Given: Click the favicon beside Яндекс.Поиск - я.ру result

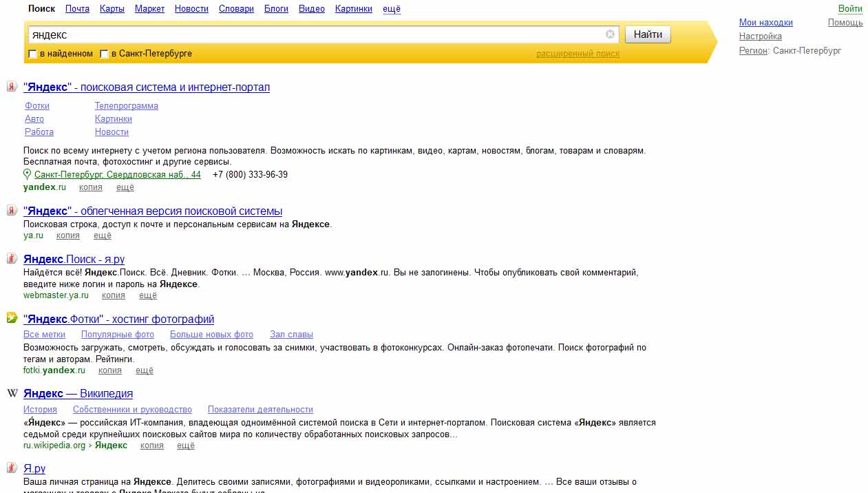Looking at the screenshot, I should coord(12,258).
